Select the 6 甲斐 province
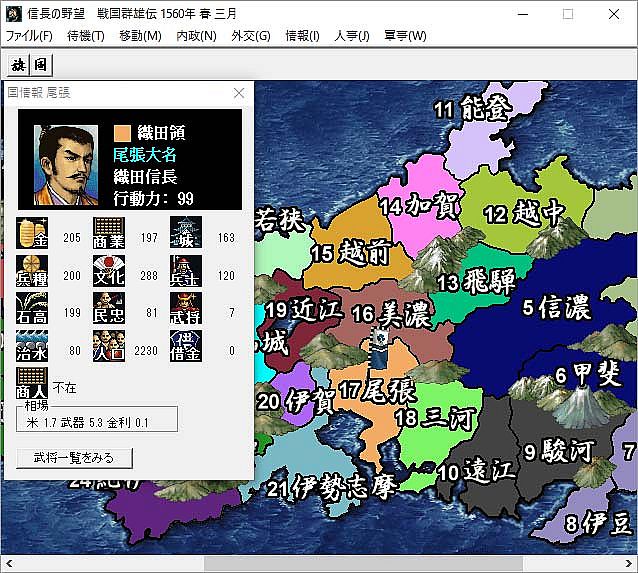Image resolution: width=638 pixels, height=573 pixels. point(589,374)
